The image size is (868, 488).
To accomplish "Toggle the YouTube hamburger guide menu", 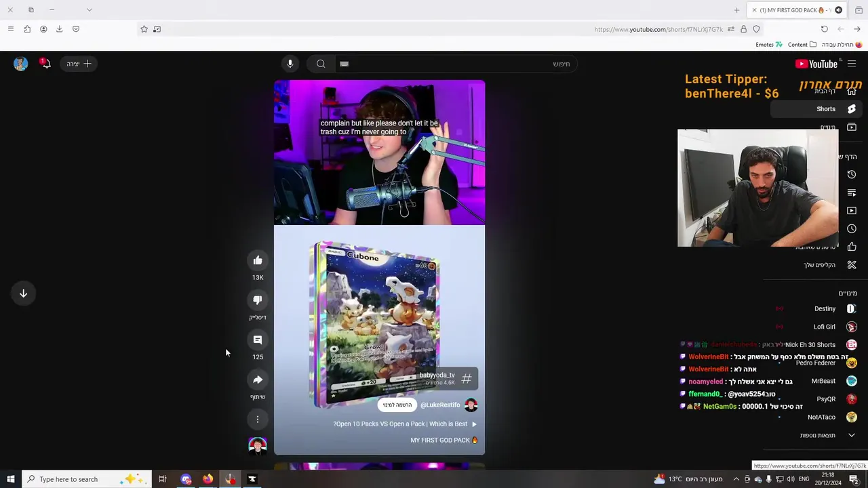I will (x=852, y=64).
